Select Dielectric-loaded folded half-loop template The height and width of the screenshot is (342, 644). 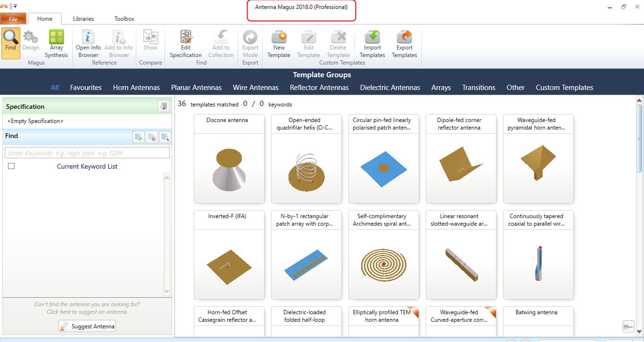coord(306,321)
